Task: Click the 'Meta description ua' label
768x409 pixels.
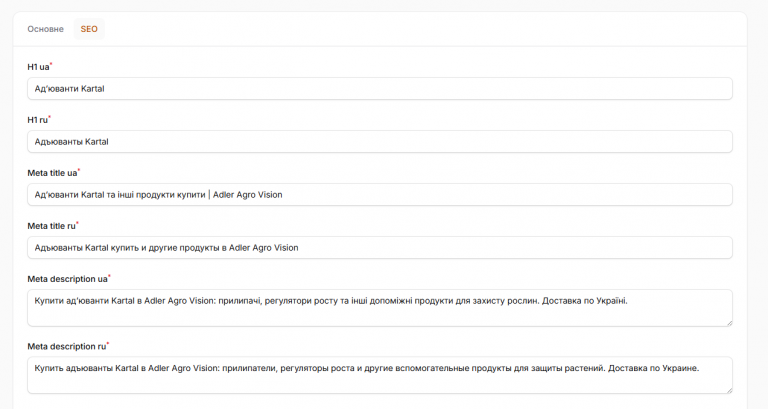Action: [68, 279]
